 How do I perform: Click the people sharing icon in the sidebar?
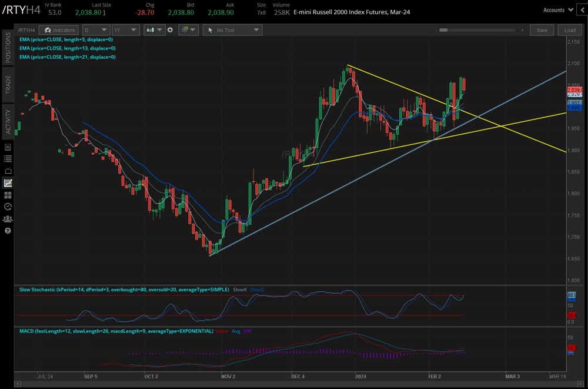(6, 218)
